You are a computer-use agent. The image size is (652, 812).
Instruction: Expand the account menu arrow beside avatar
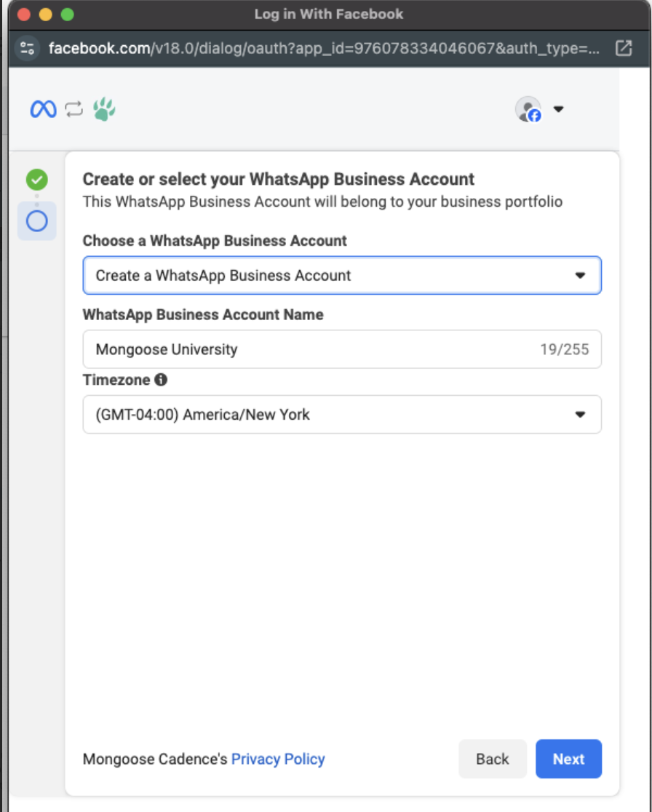(x=558, y=110)
